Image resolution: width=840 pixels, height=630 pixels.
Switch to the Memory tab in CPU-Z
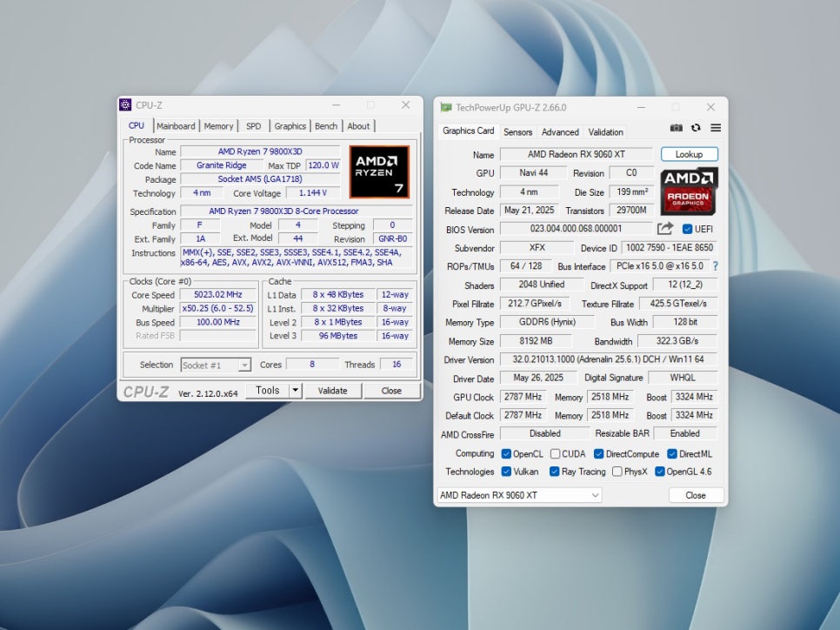[x=218, y=126]
